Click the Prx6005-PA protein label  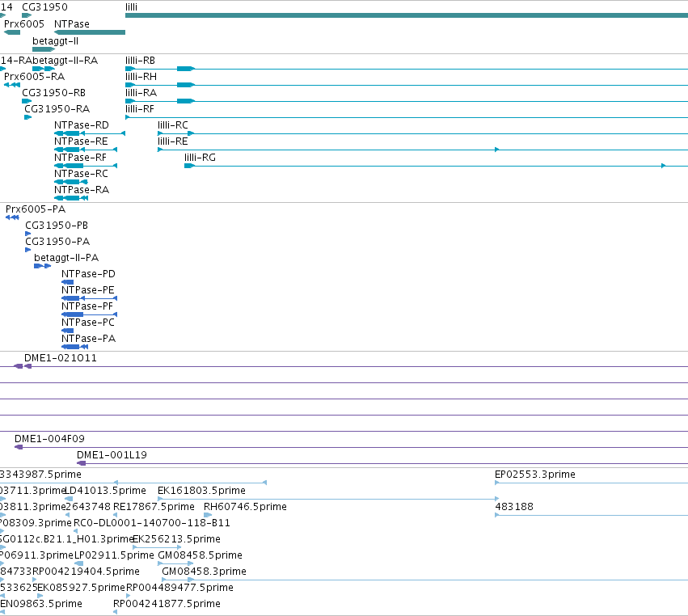pyautogui.click(x=36, y=209)
